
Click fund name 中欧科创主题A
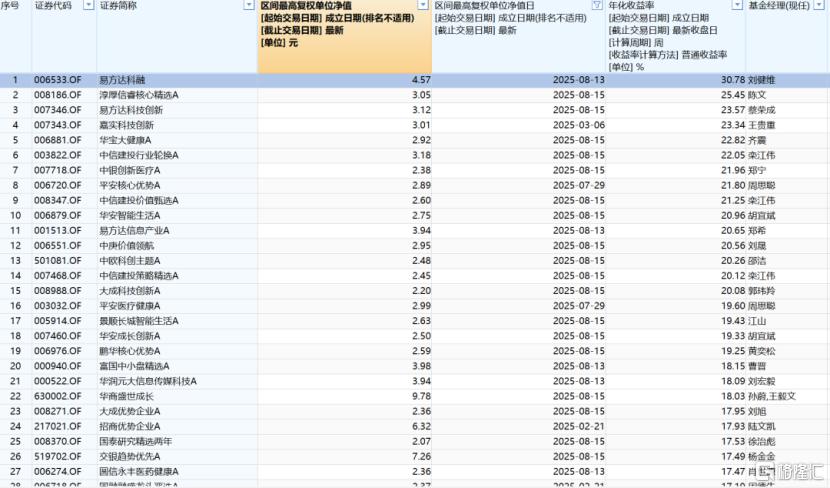(x=130, y=261)
